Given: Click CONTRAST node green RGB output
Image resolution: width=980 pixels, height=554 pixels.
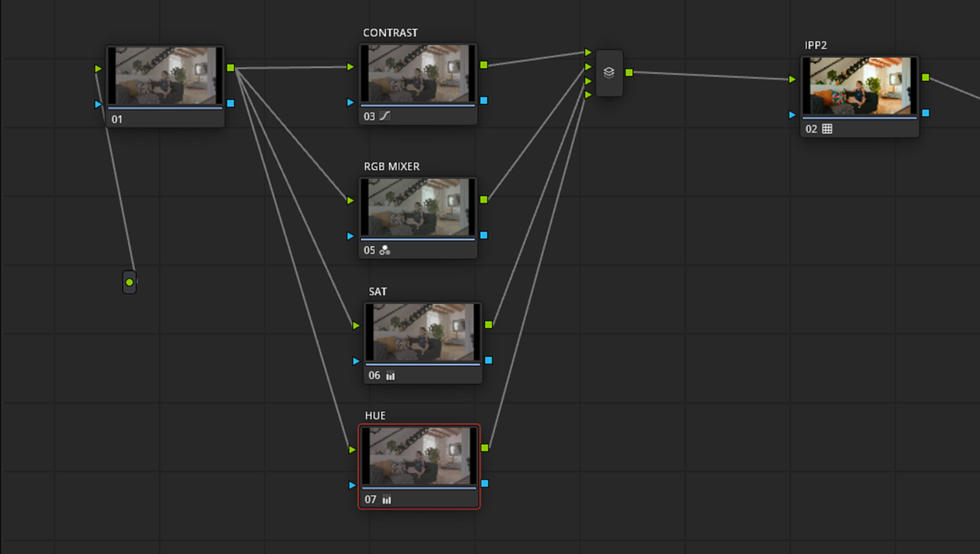Looking at the screenshot, I should tap(484, 65).
